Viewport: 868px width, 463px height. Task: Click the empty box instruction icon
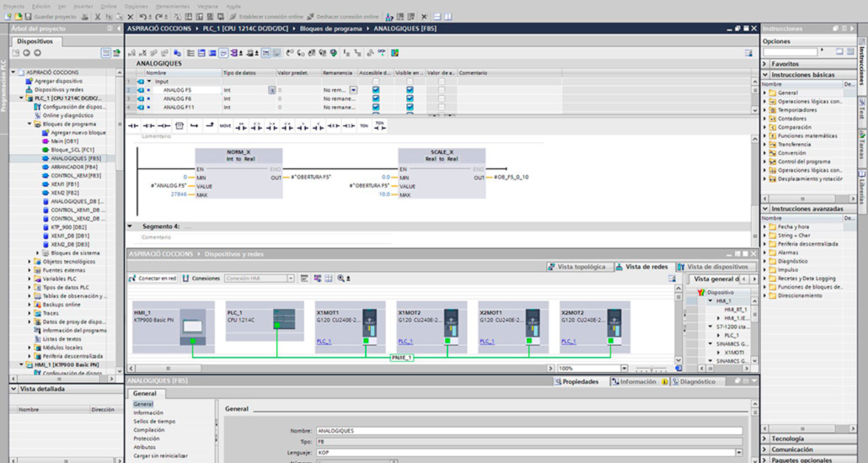coord(179,125)
